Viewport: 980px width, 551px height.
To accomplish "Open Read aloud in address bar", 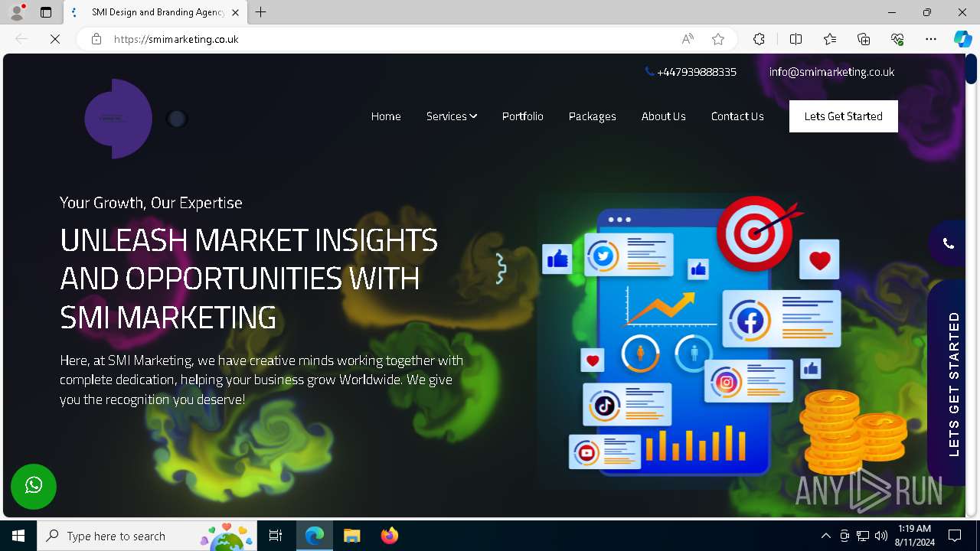I will (x=688, y=39).
